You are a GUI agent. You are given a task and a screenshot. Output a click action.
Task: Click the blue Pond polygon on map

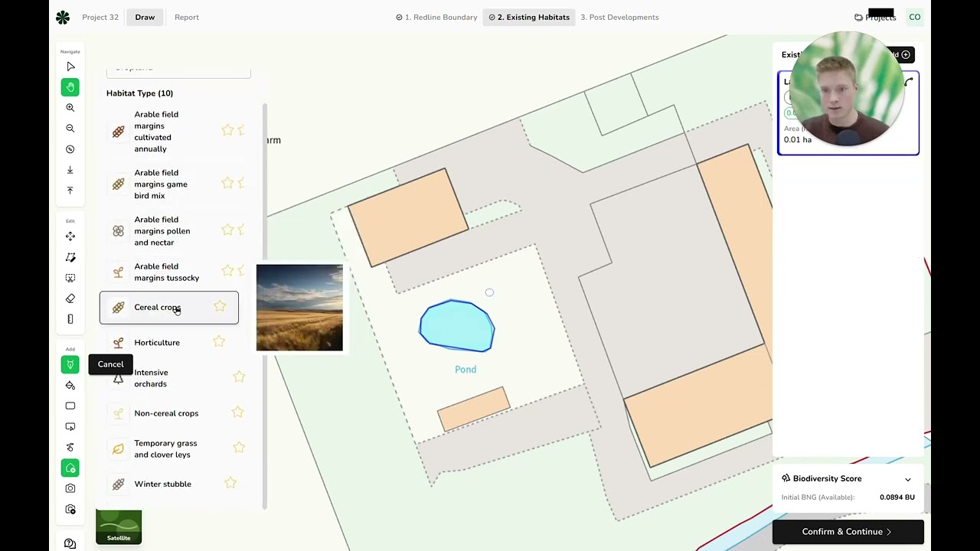pos(456,327)
